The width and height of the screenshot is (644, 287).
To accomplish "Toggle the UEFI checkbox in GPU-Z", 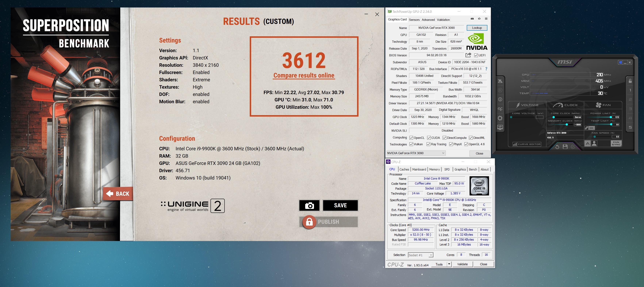I will tap(476, 55).
